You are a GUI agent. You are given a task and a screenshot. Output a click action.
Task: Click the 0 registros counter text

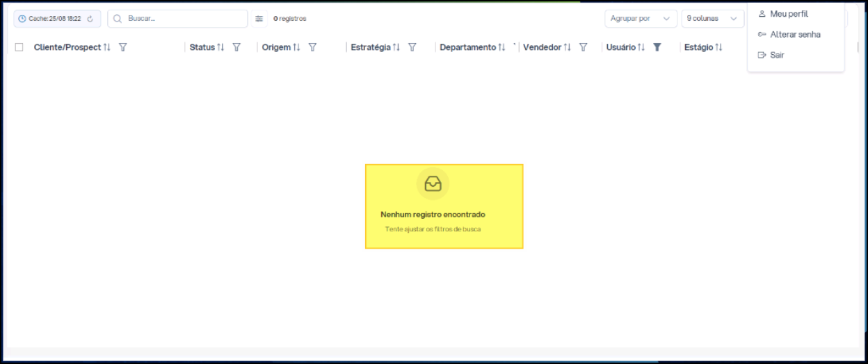[290, 19]
